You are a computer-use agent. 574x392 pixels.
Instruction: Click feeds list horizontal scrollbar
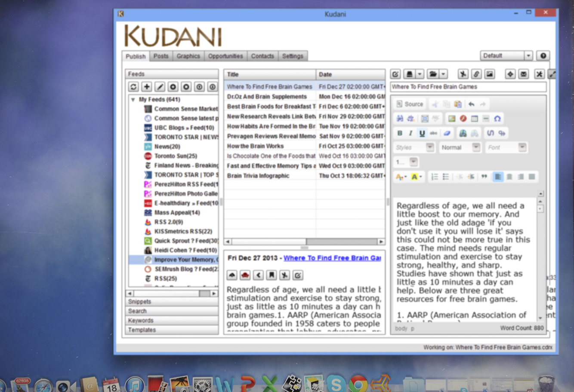pos(172,294)
